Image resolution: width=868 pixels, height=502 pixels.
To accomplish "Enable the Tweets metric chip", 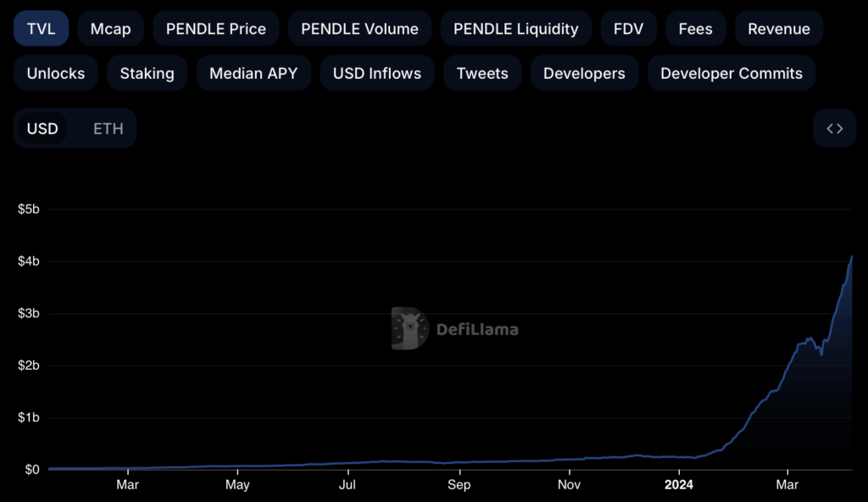I will click(x=481, y=74).
